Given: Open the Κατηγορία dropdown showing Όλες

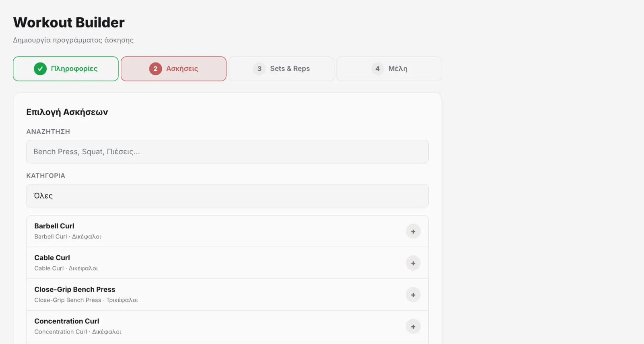Looking at the screenshot, I should [227, 196].
